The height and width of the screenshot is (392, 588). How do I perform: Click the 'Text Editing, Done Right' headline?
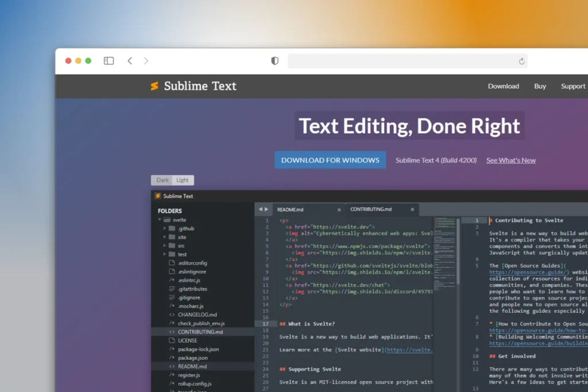tap(409, 126)
